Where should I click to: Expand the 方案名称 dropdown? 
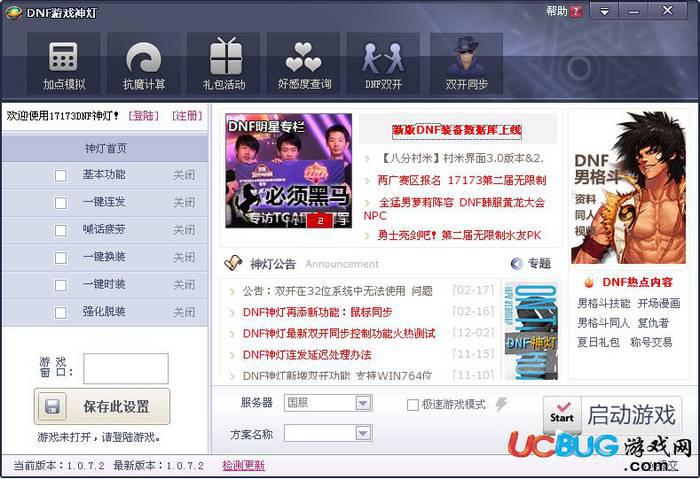click(x=363, y=433)
